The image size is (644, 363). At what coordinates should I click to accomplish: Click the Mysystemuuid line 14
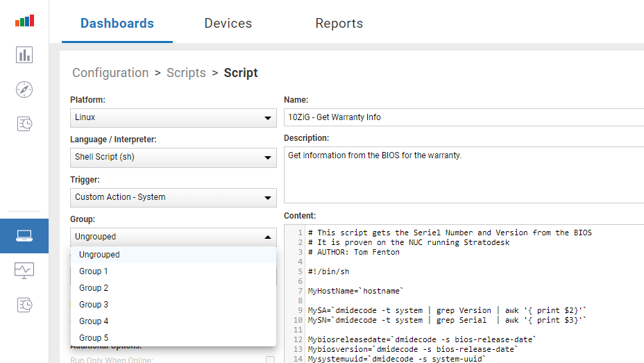click(397, 359)
